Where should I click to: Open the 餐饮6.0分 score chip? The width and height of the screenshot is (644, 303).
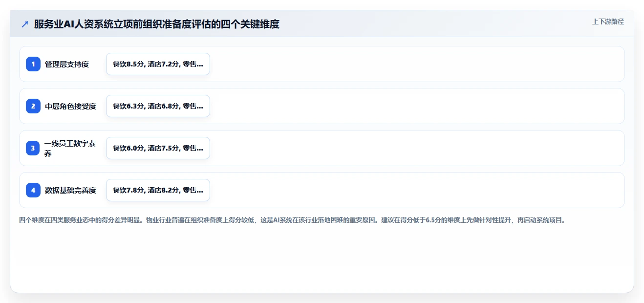[x=158, y=148]
